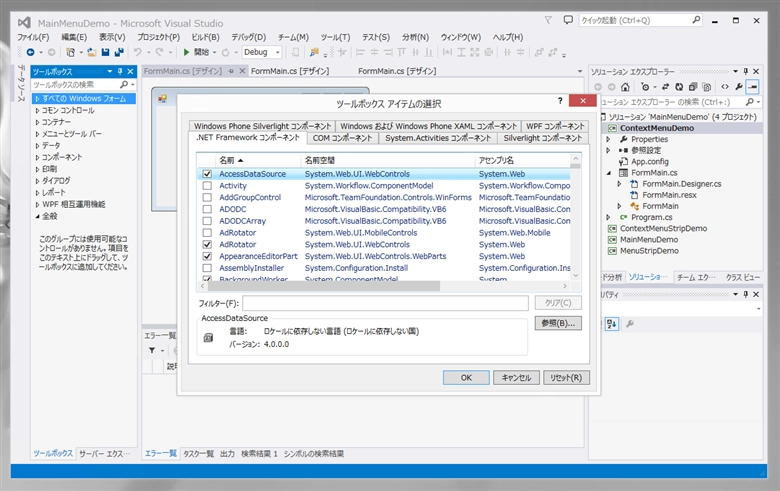This screenshot has width=780, height=491.
Task: Click the Quick Launch search magnifier icon
Action: [696, 20]
